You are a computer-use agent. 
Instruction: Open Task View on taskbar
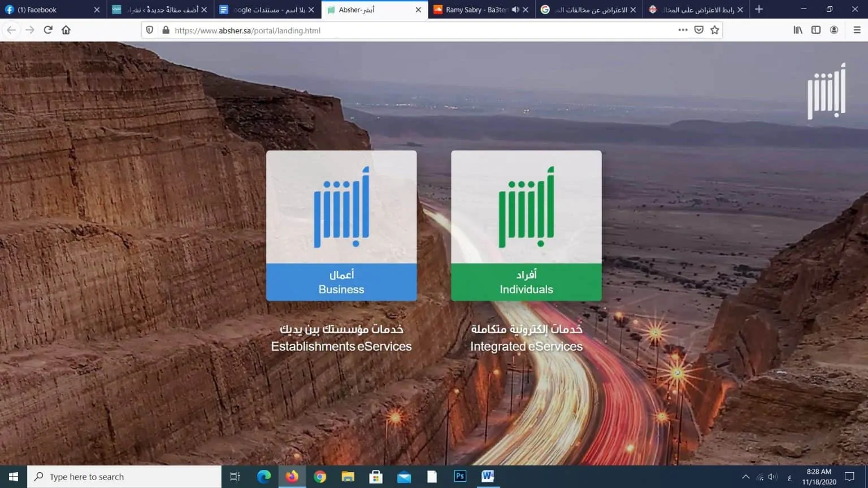click(x=235, y=477)
